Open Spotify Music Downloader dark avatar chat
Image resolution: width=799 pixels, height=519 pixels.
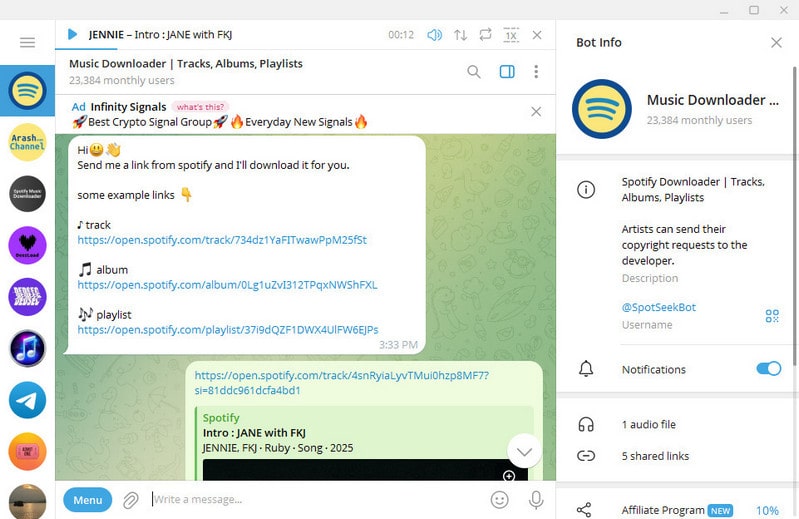point(28,194)
